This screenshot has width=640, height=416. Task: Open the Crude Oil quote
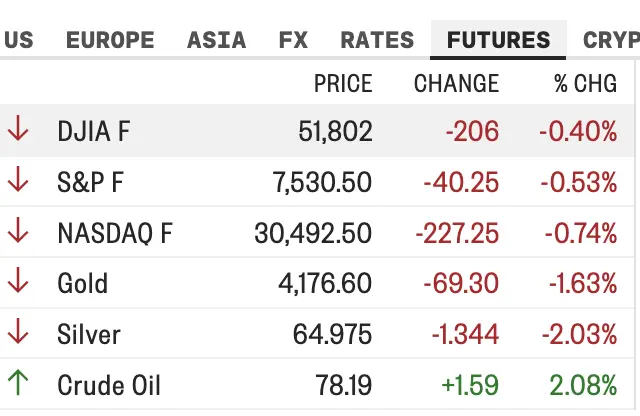coord(109,385)
